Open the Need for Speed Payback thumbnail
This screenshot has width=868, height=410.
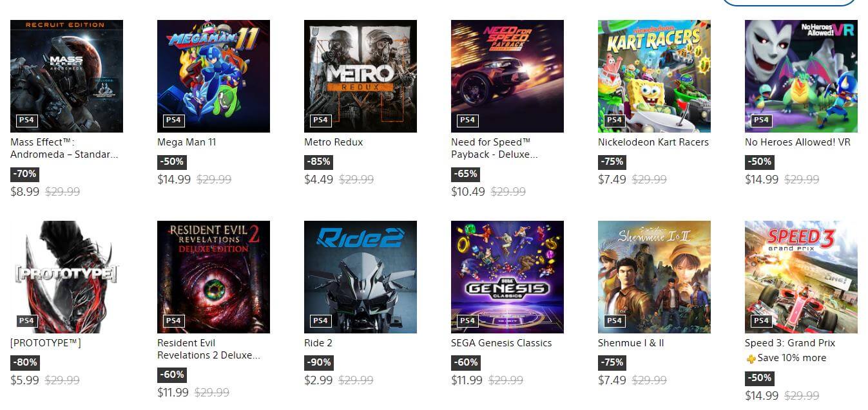pos(507,76)
